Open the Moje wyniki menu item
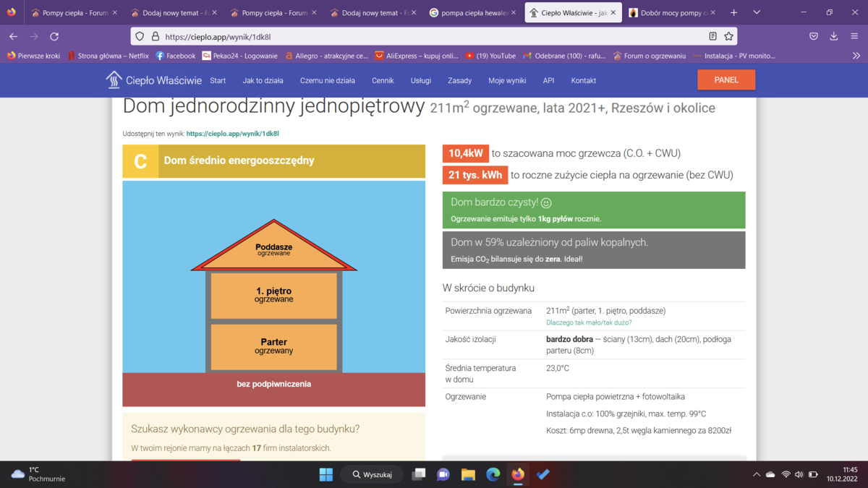This screenshot has height=488, width=868. 507,80
